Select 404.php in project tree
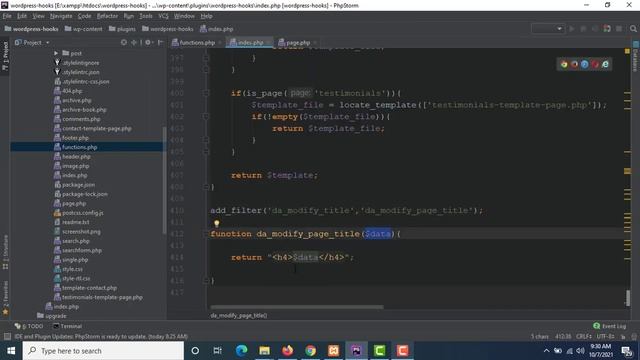640x360 pixels. pyautogui.click(x=72, y=91)
